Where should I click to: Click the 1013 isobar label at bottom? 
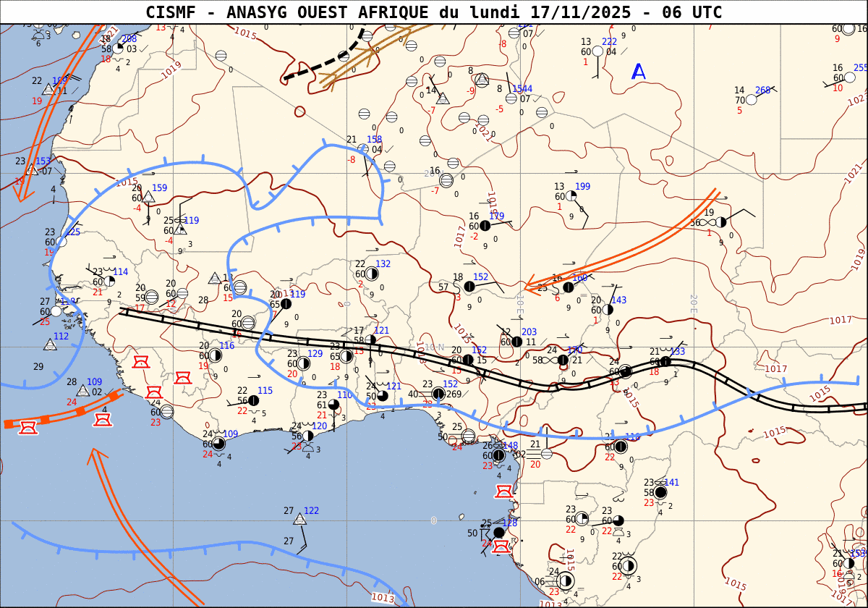click(x=383, y=597)
